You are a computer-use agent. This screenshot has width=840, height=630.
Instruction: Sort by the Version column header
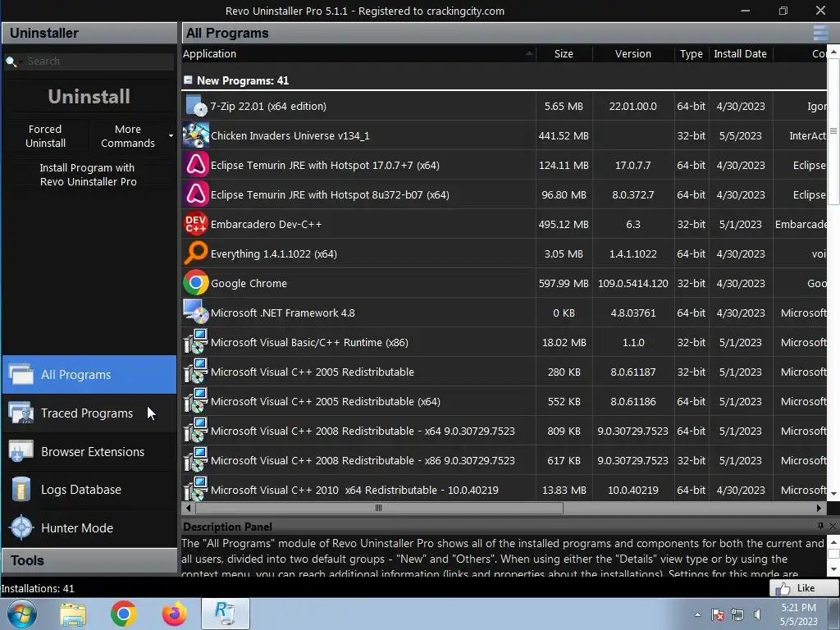click(x=632, y=53)
